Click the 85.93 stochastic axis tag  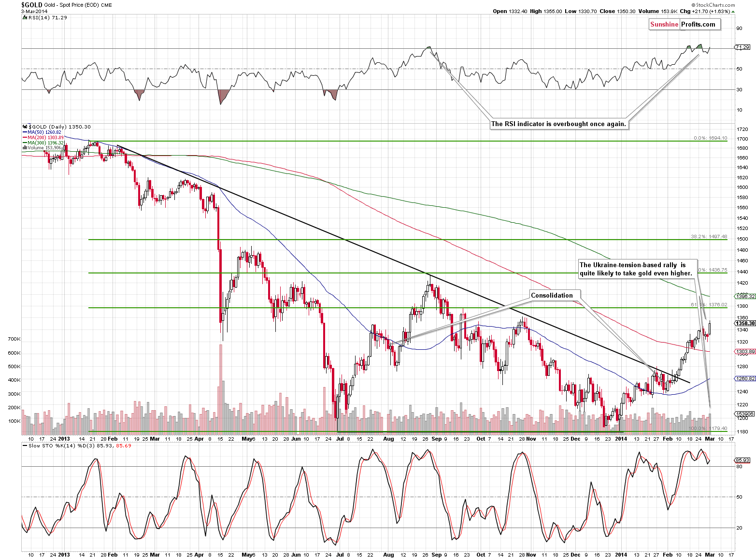(x=742, y=460)
